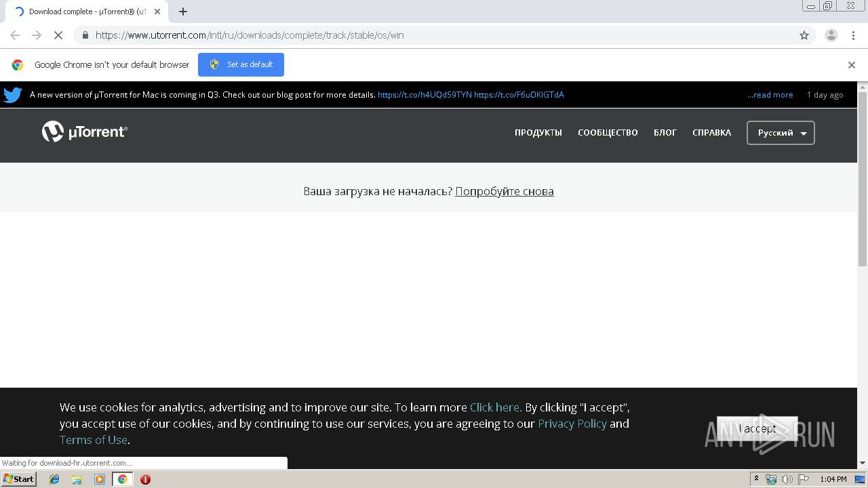Click the Twitter bird icon
868x488 pixels.
pyautogui.click(x=13, y=95)
